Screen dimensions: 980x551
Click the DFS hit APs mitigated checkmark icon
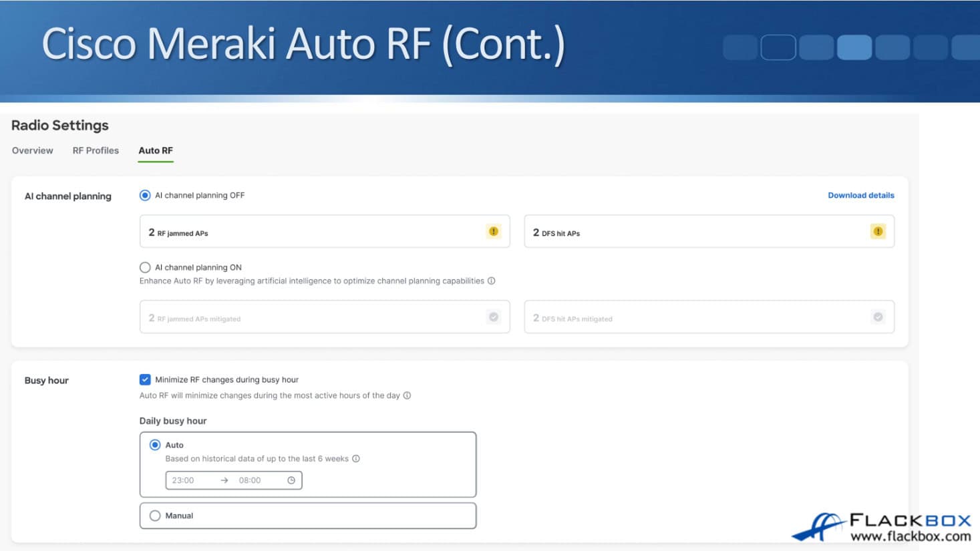click(878, 317)
